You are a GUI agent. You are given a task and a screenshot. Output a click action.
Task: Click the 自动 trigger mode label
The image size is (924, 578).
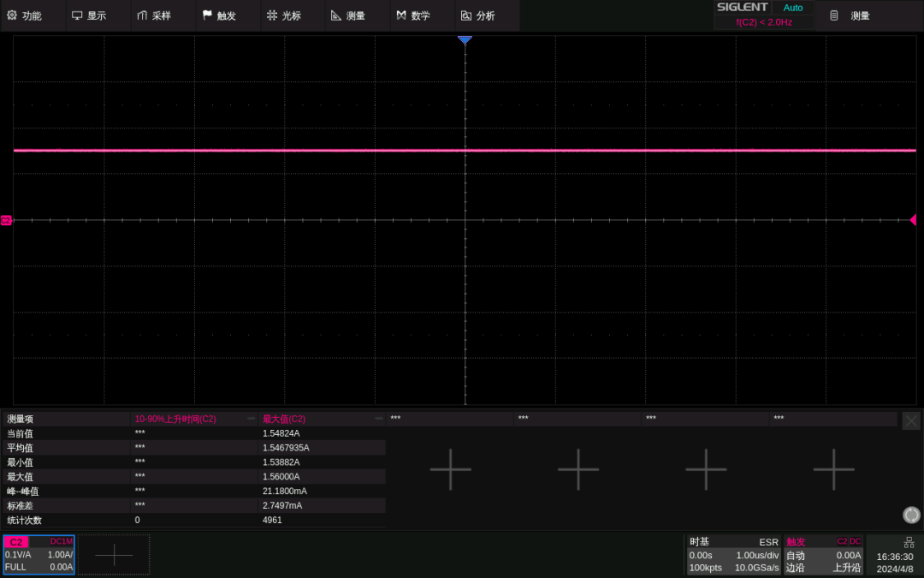796,556
